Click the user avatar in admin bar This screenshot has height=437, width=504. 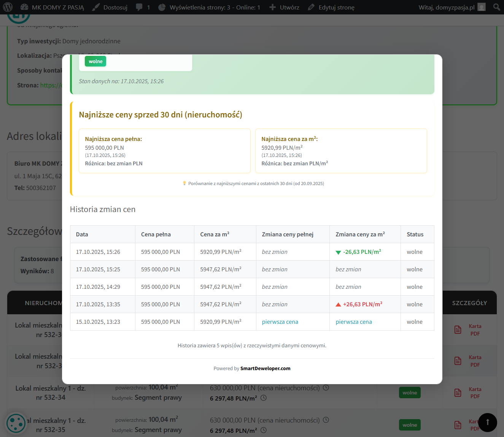pyautogui.click(x=482, y=7)
